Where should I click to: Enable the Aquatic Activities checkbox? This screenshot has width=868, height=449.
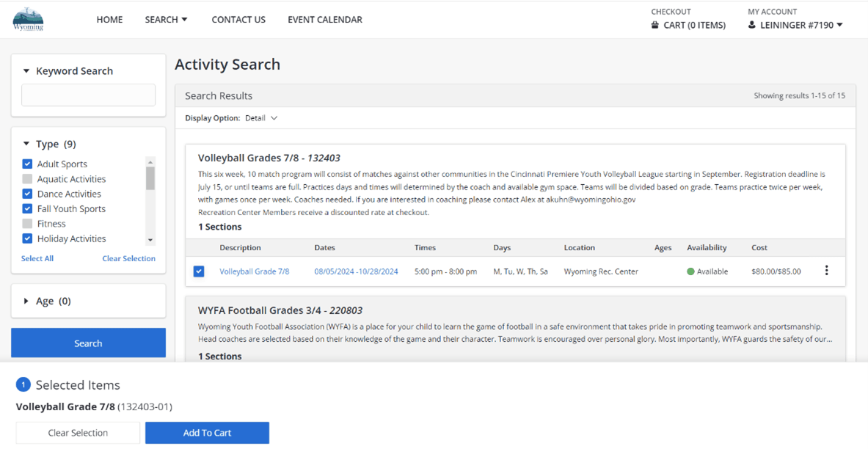27,179
